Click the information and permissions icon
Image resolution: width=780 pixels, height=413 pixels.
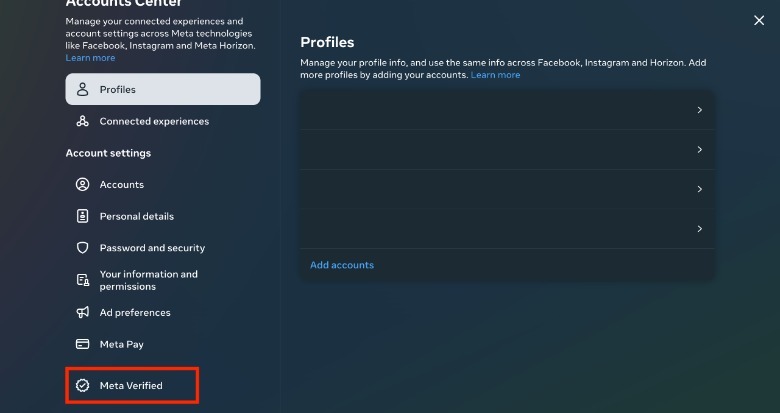coord(83,280)
